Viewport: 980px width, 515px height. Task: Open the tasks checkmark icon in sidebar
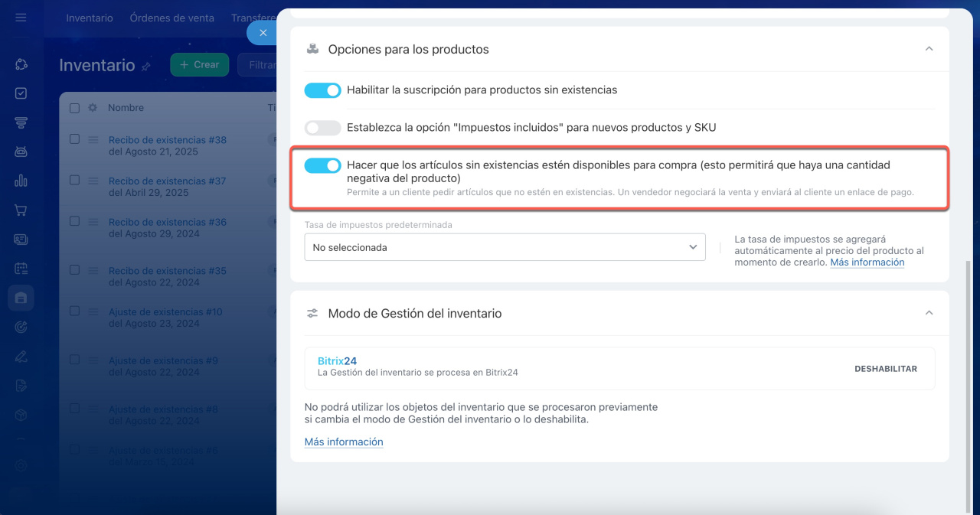21,93
